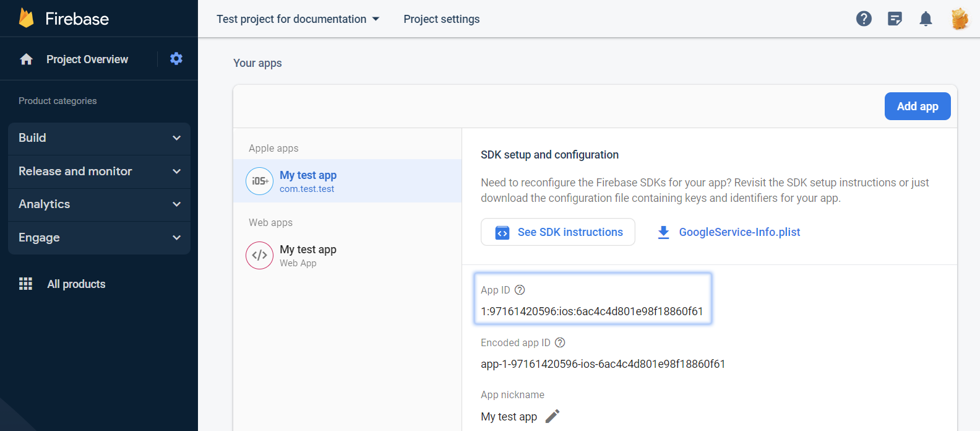Open notifications bell icon
Image resolution: width=980 pixels, height=431 pixels.
click(926, 19)
